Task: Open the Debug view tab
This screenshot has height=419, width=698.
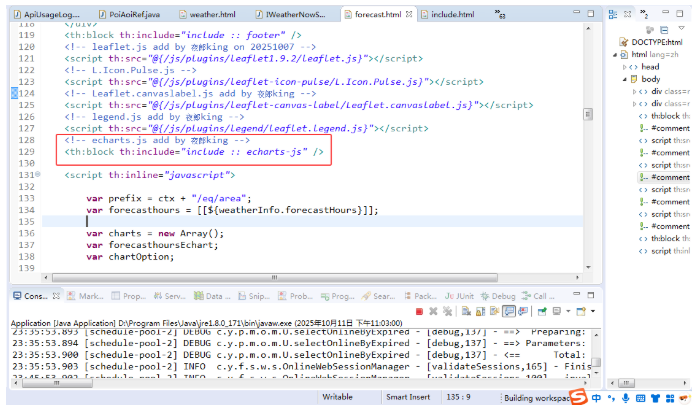Action: pyautogui.click(x=498, y=296)
